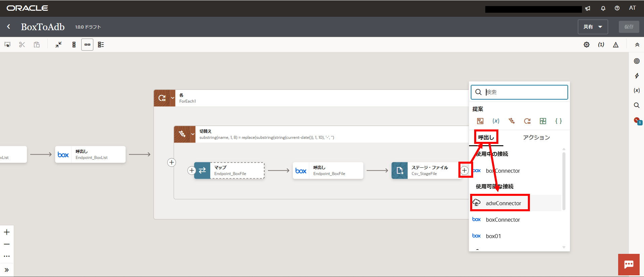Focus the 検索 search field

(519, 92)
